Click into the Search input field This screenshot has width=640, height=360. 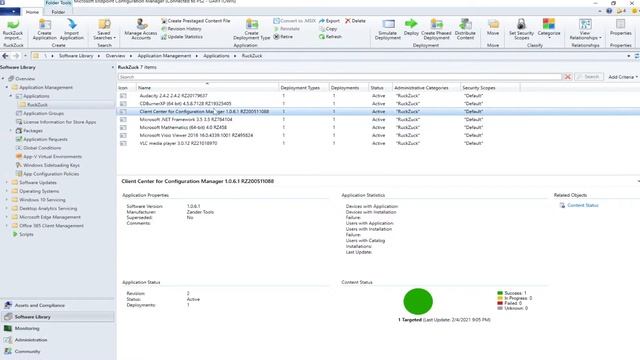click(340, 77)
